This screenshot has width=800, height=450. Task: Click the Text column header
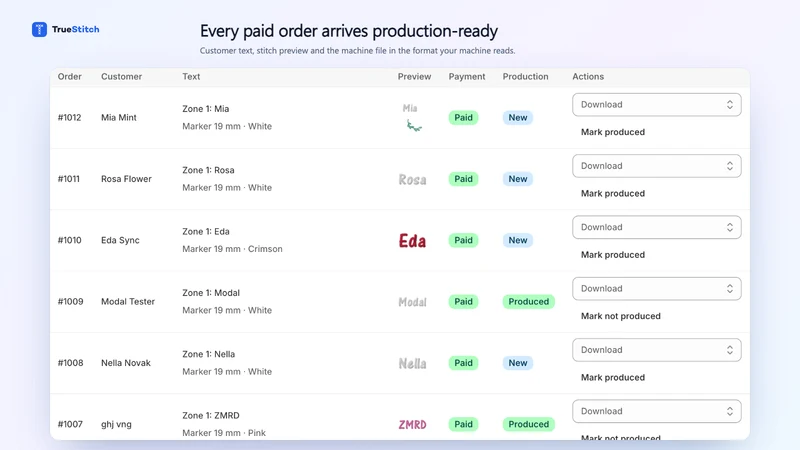pyautogui.click(x=191, y=77)
